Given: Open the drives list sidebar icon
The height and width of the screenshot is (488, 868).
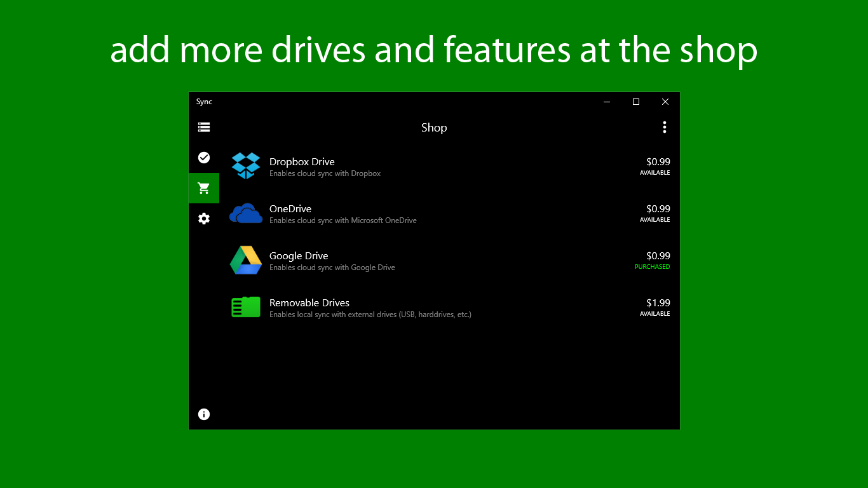Looking at the screenshot, I should pos(204,127).
